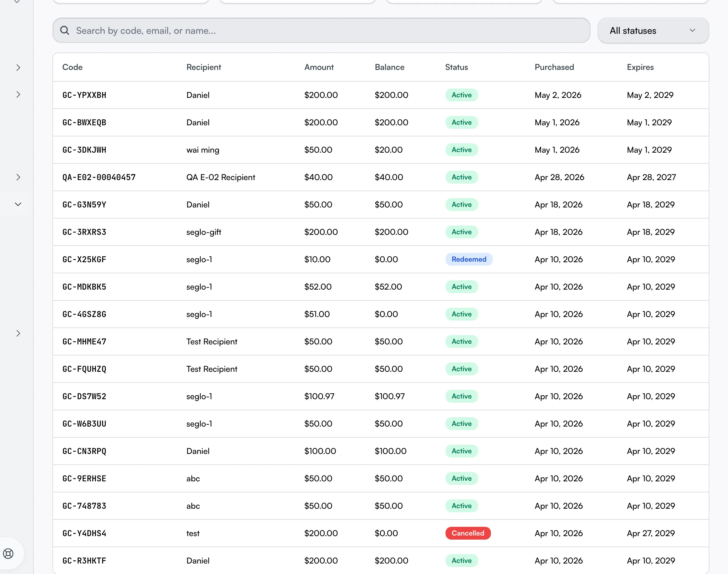
Task: Click the Apr 27, 2029 expiry date
Action: coord(651,533)
